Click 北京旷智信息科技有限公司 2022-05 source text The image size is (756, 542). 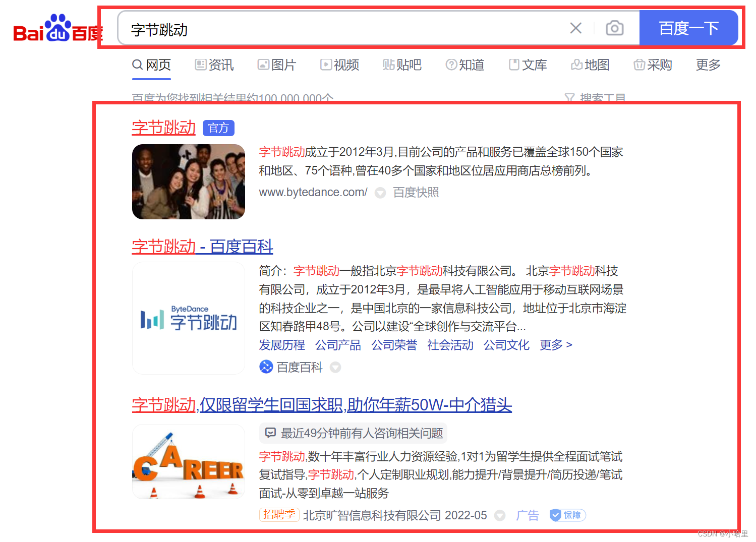coord(395,515)
